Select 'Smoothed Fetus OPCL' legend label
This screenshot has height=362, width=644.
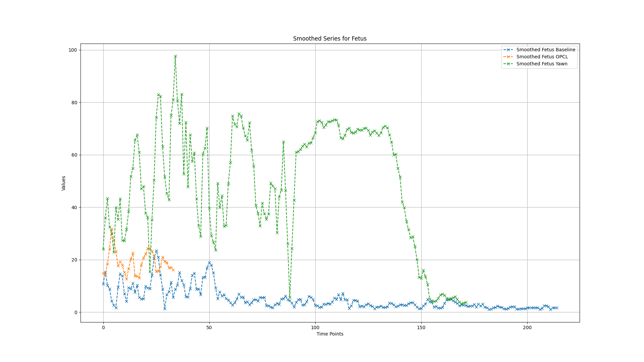click(x=542, y=57)
